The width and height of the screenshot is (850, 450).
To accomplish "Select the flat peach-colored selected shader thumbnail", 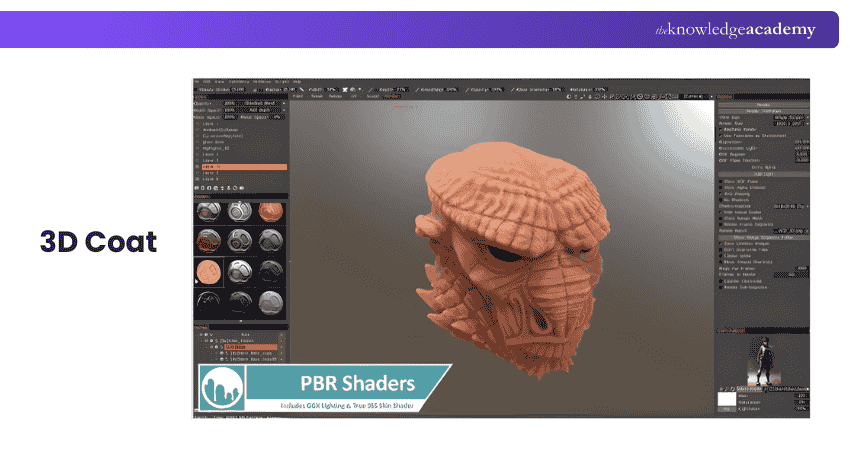I will pyautogui.click(x=209, y=272).
